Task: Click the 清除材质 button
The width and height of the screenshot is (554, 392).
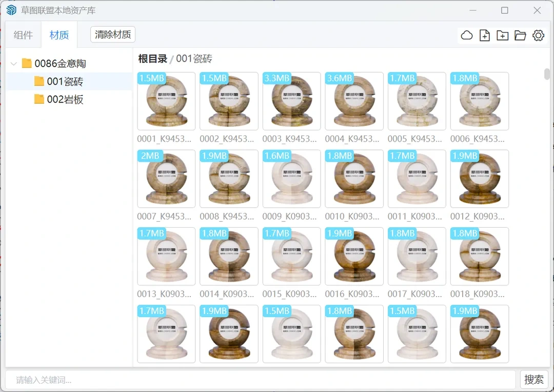Action: (113, 34)
